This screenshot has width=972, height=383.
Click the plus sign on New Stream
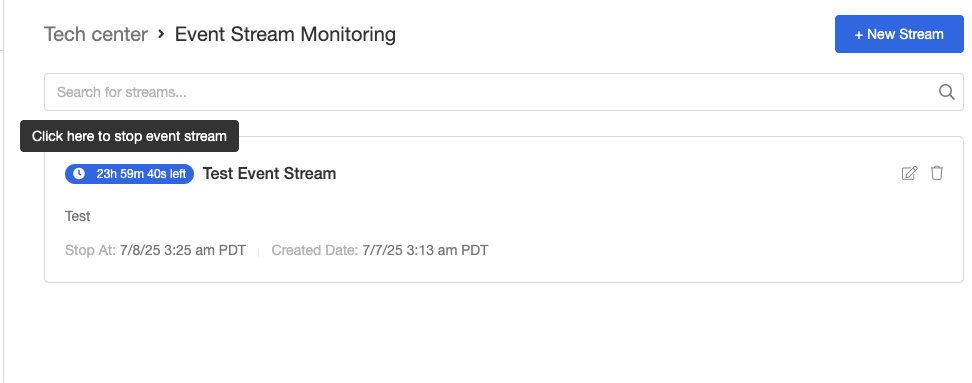point(859,35)
